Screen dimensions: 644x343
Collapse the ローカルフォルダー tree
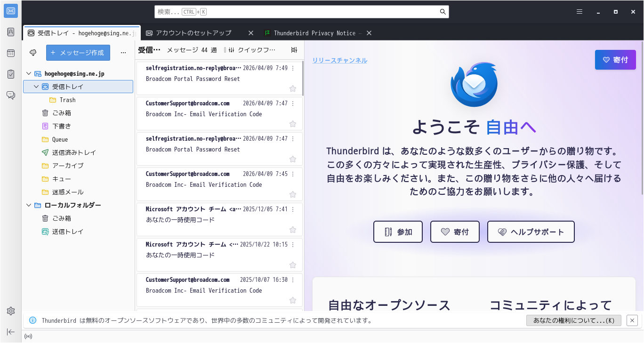click(29, 205)
